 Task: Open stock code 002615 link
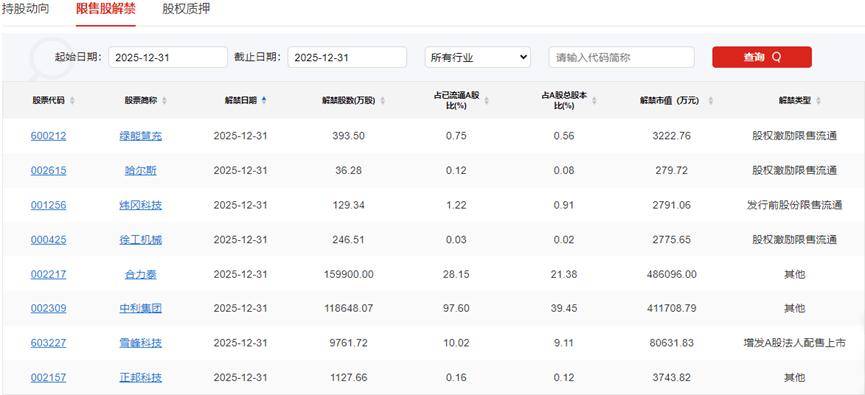pyautogui.click(x=49, y=170)
